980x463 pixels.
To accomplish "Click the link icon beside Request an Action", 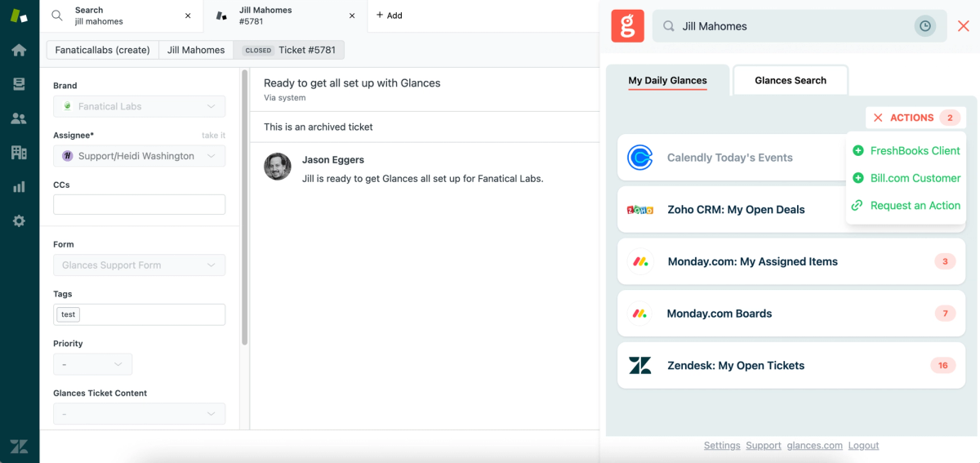I will tap(857, 206).
